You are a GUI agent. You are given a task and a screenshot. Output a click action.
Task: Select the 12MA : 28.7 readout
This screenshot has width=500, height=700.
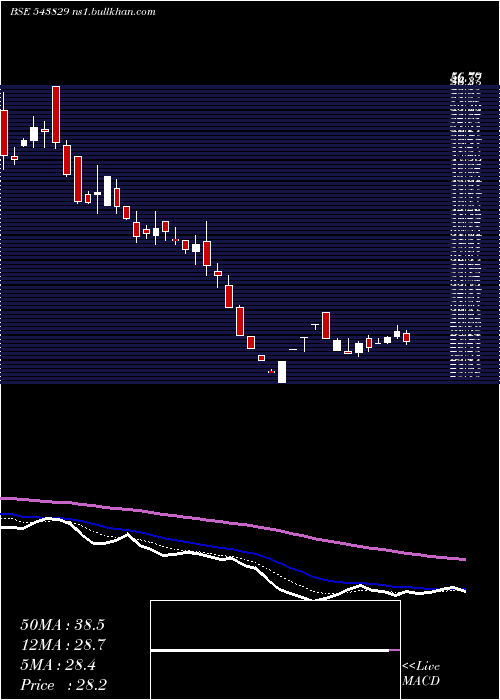pos(62,645)
